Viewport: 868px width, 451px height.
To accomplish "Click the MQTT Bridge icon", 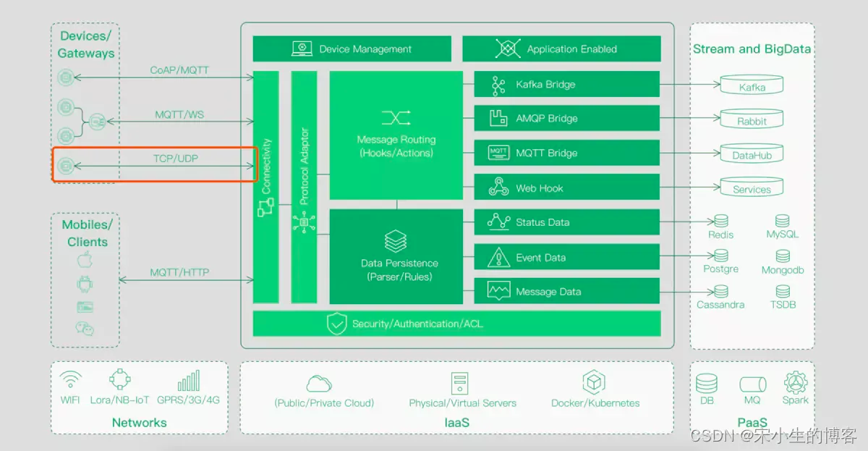I will 498,153.
